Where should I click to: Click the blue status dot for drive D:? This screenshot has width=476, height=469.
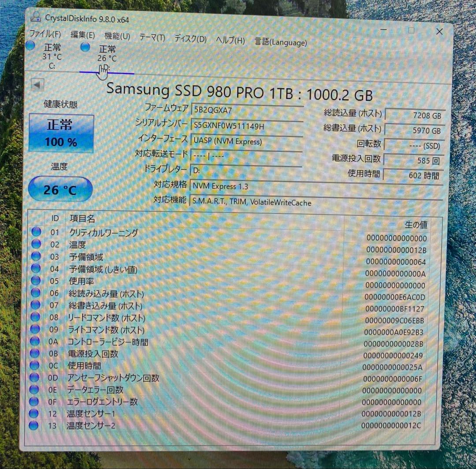(86, 47)
